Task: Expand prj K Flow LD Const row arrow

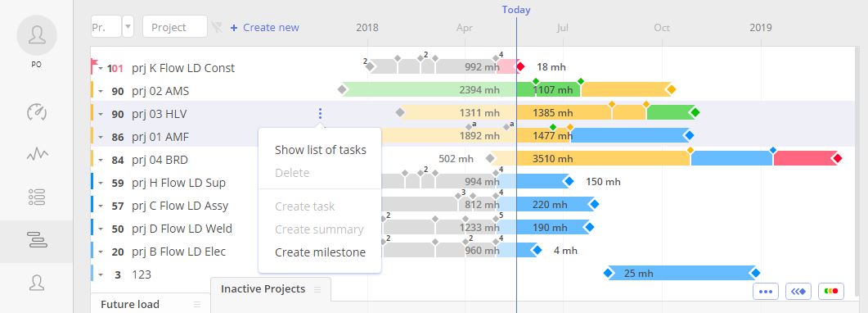Action: [101, 68]
